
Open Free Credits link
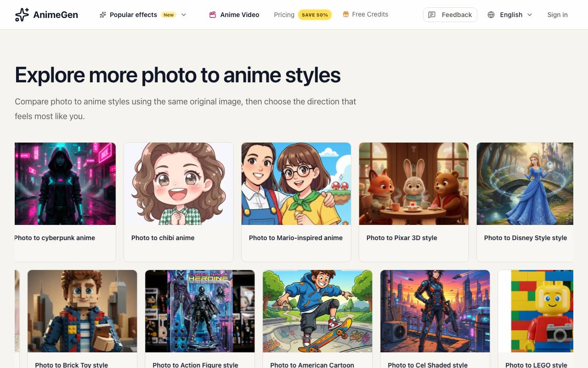pyautogui.click(x=365, y=14)
